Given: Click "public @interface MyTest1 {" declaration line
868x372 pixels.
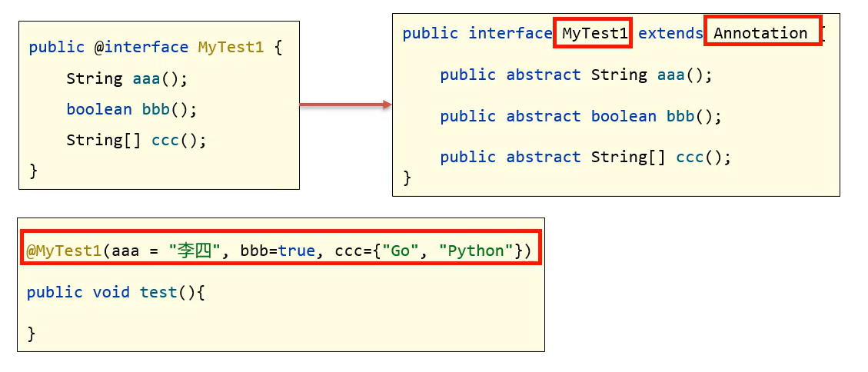Looking at the screenshot, I should (155, 47).
